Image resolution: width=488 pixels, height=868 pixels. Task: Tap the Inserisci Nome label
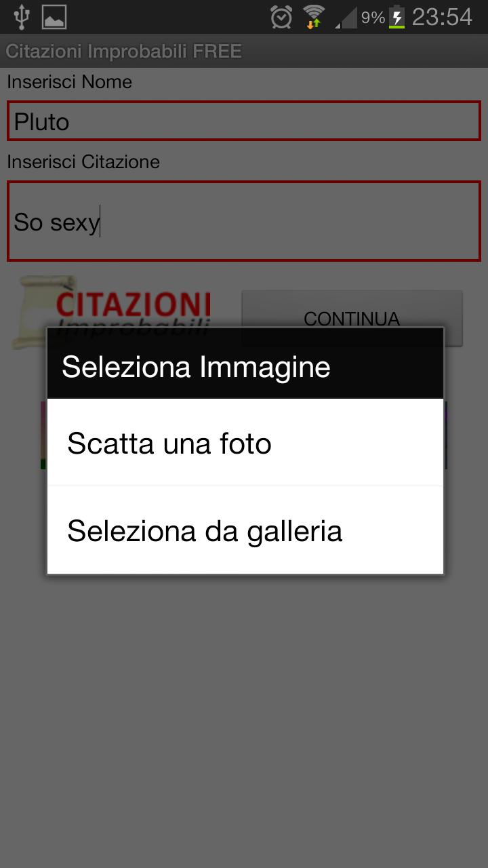coord(70,82)
